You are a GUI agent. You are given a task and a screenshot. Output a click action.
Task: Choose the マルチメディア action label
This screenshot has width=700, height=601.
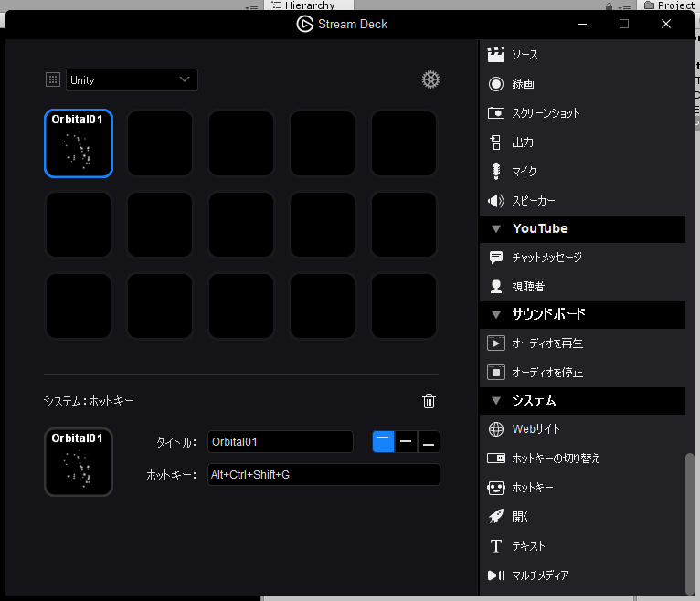541,575
